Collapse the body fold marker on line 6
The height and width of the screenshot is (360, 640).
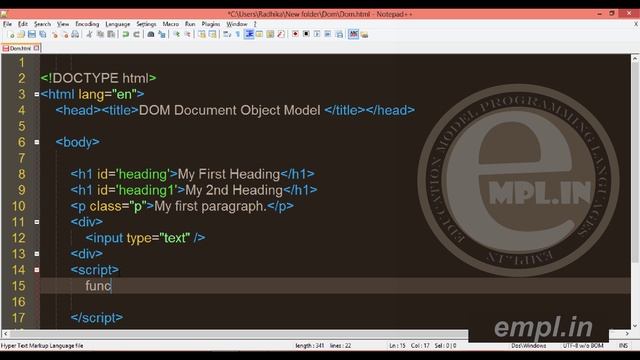tap(37, 142)
